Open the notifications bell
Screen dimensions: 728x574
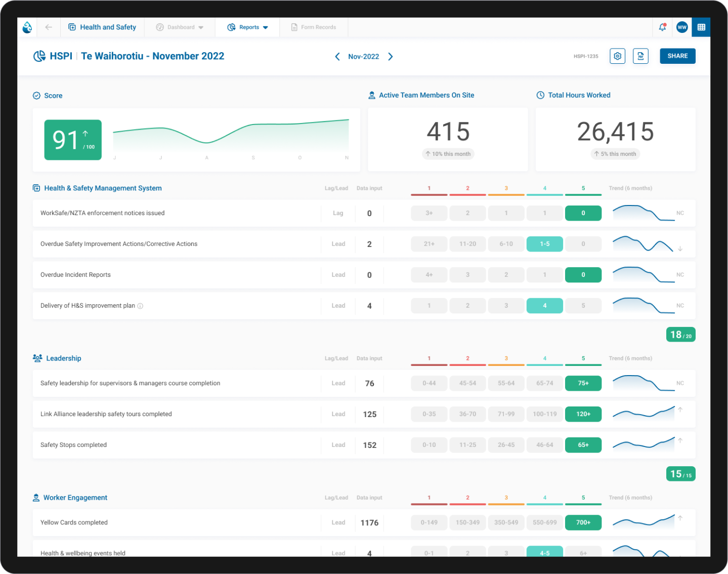coord(662,27)
